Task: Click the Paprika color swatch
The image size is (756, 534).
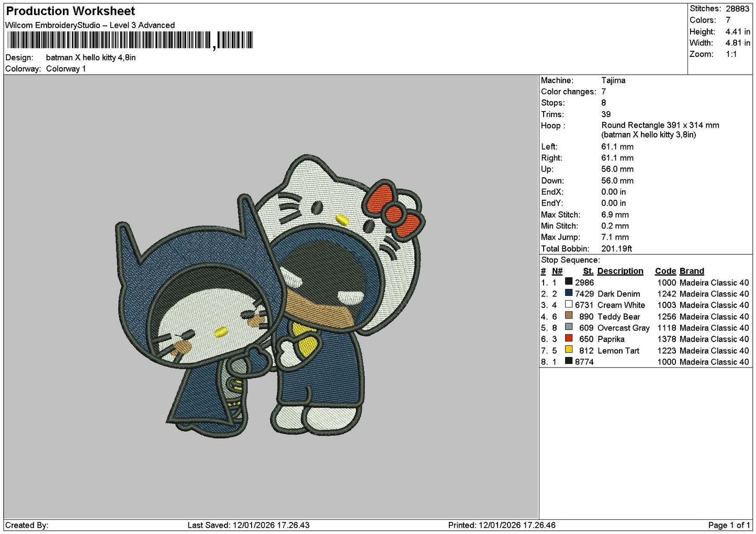Action: click(x=569, y=338)
